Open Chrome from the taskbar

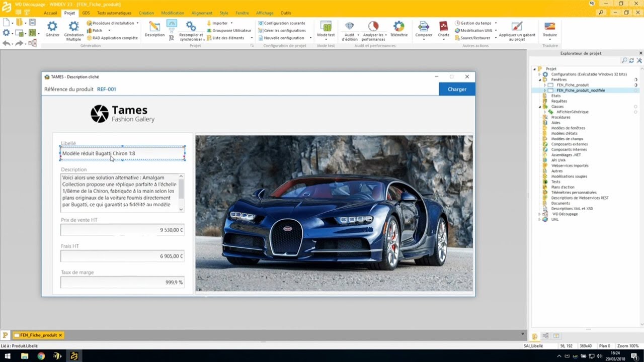pyautogui.click(x=41, y=356)
